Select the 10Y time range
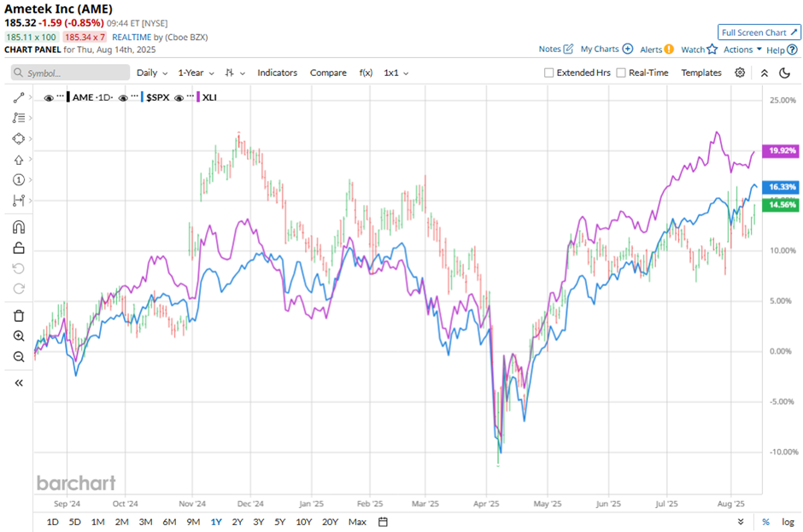The width and height of the screenshot is (803, 532). pos(303,522)
